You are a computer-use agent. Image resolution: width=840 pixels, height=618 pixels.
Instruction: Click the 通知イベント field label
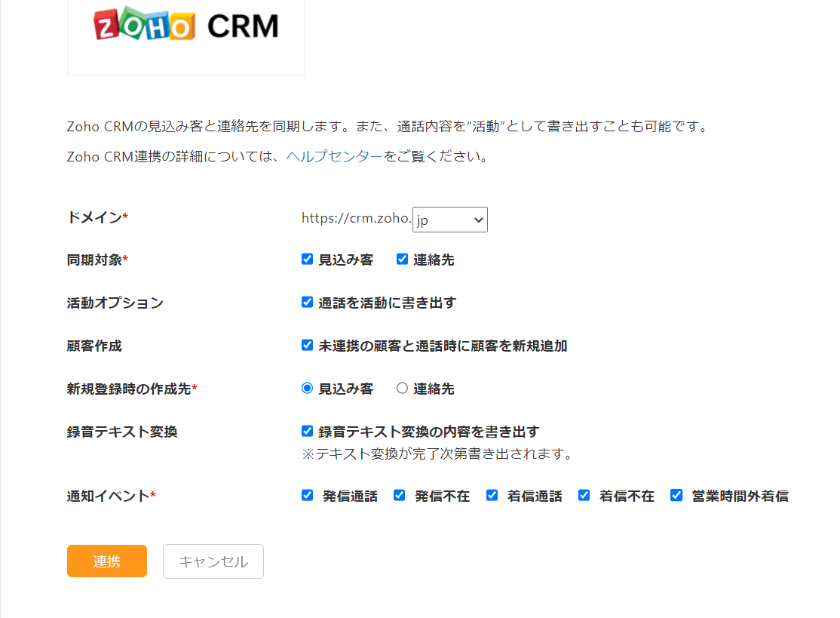point(112,496)
